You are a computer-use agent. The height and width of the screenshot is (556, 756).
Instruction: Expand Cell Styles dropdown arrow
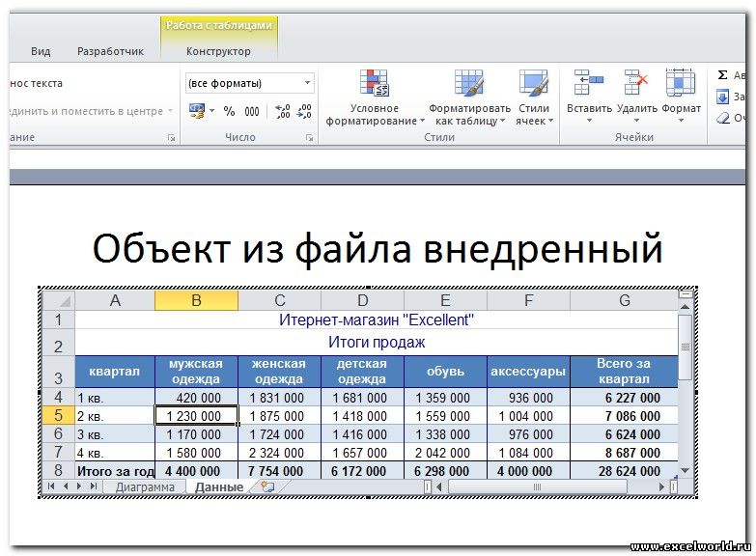550,121
